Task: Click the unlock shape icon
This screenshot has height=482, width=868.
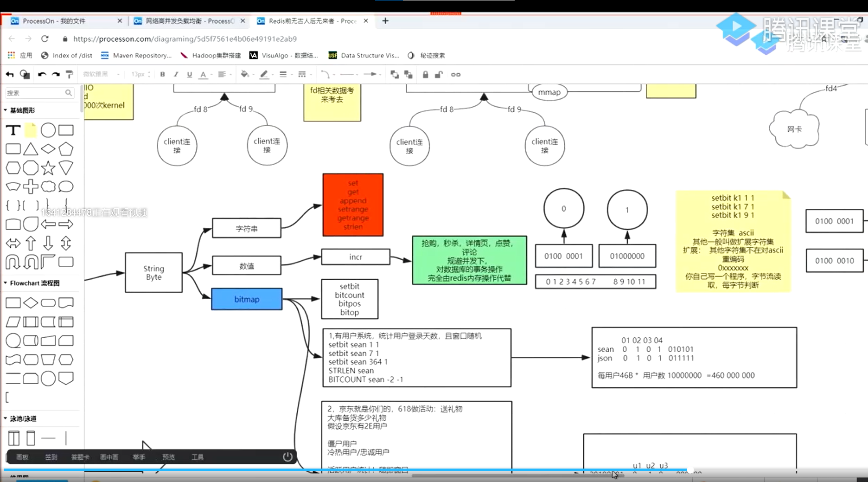Action: [x=439, y=74]
